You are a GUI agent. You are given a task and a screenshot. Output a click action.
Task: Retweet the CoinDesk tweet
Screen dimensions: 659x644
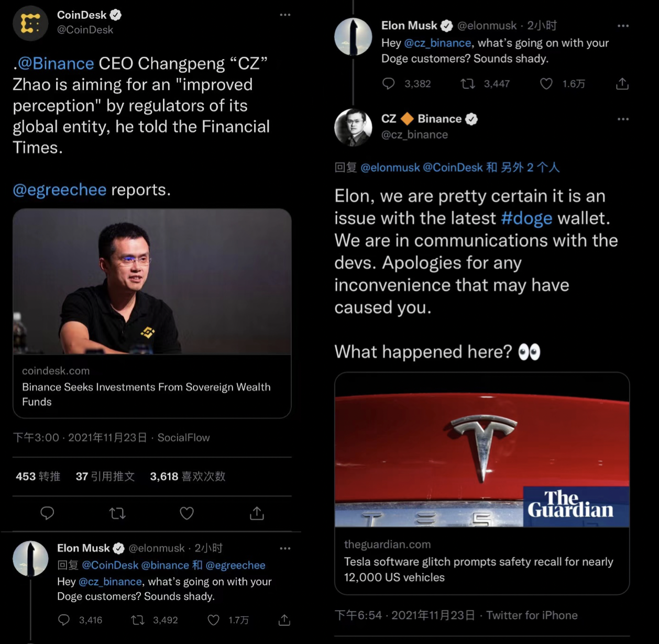(x=117, y=513)
